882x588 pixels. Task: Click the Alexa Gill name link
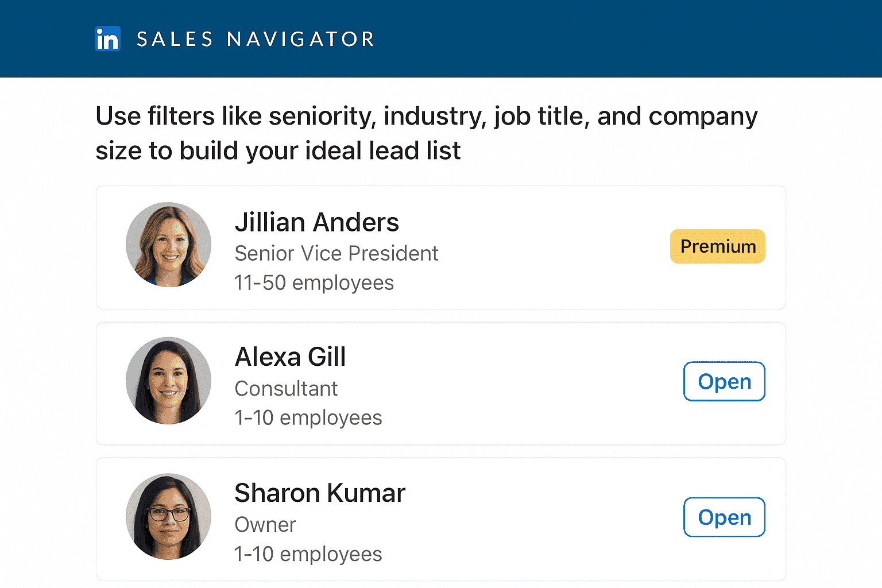click(x=290, y=357)
